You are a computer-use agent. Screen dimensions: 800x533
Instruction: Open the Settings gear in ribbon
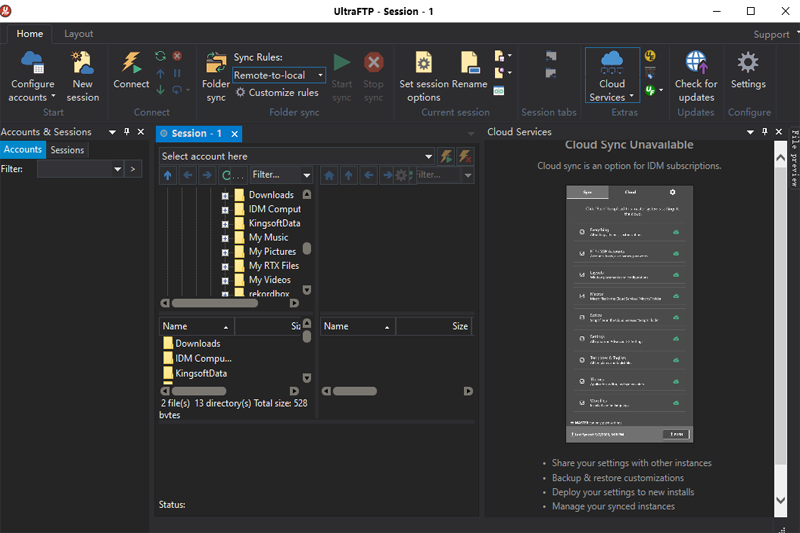click(747, 64)
